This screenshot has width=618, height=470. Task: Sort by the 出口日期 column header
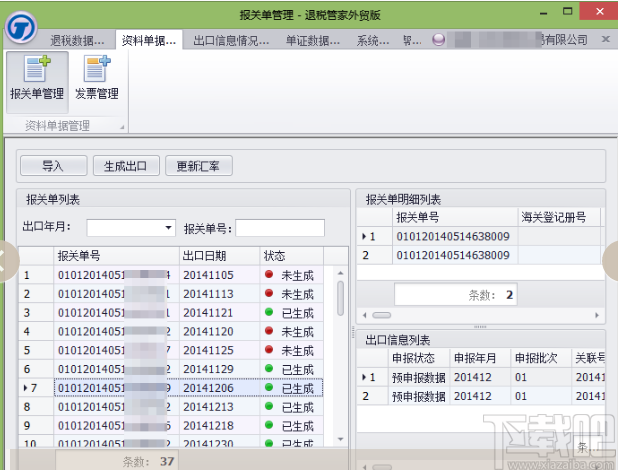[220, 256]
